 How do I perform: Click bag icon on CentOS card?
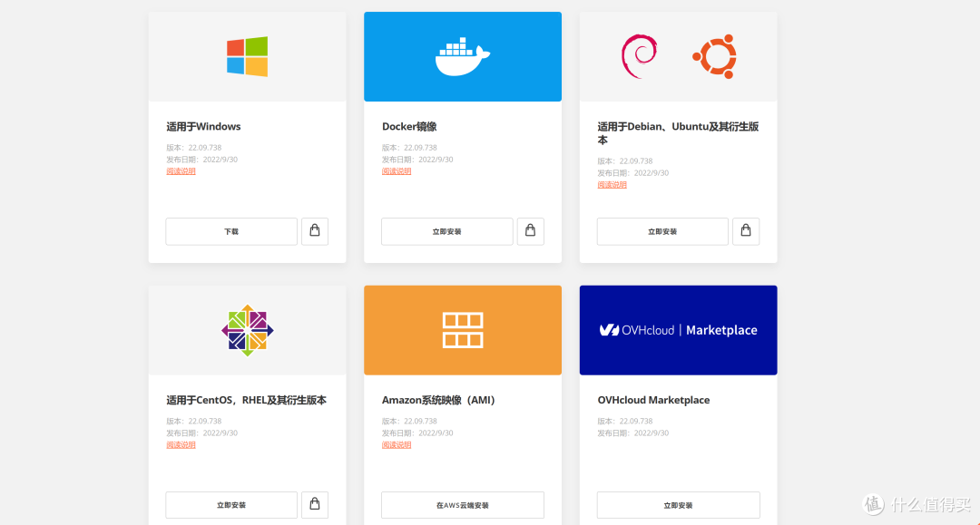pyautogui.click(x=315, y=504)
